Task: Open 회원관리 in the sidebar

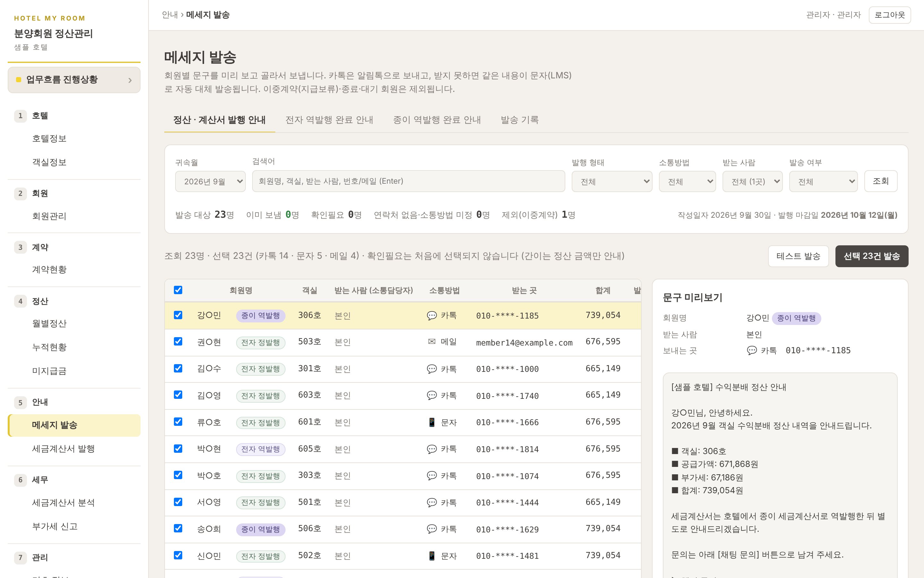Action: click(x=74, y=216)
